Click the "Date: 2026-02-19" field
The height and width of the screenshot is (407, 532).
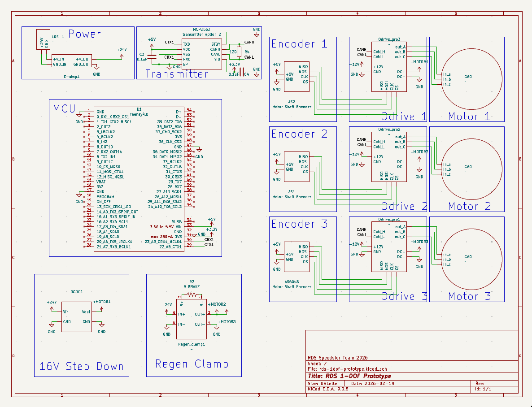click(373, 384)
